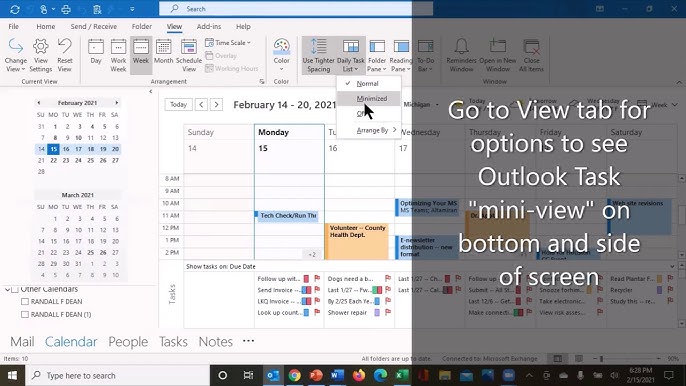Click in the Search box

click(x=296, y=9)
